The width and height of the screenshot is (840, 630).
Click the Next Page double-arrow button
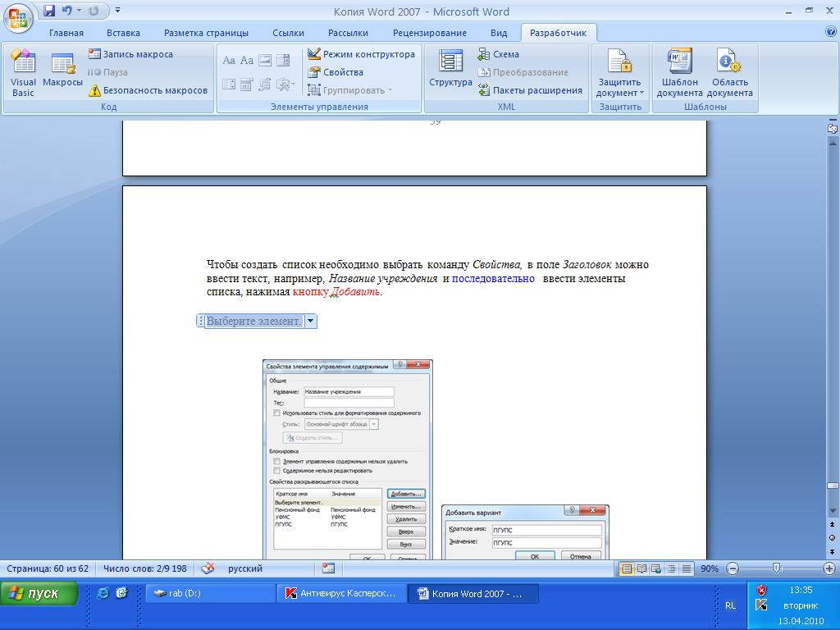833,552
